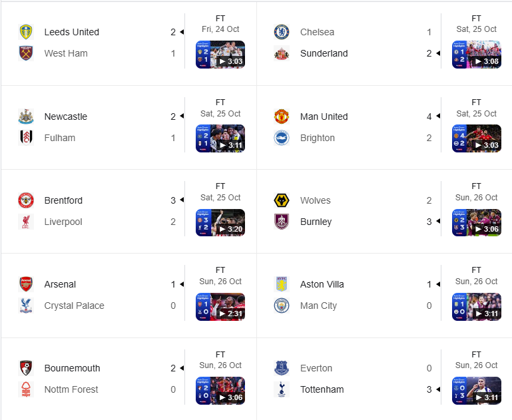Click the Wolves logo icon
The width and height of the screenshot is (512, 420).
282,200
